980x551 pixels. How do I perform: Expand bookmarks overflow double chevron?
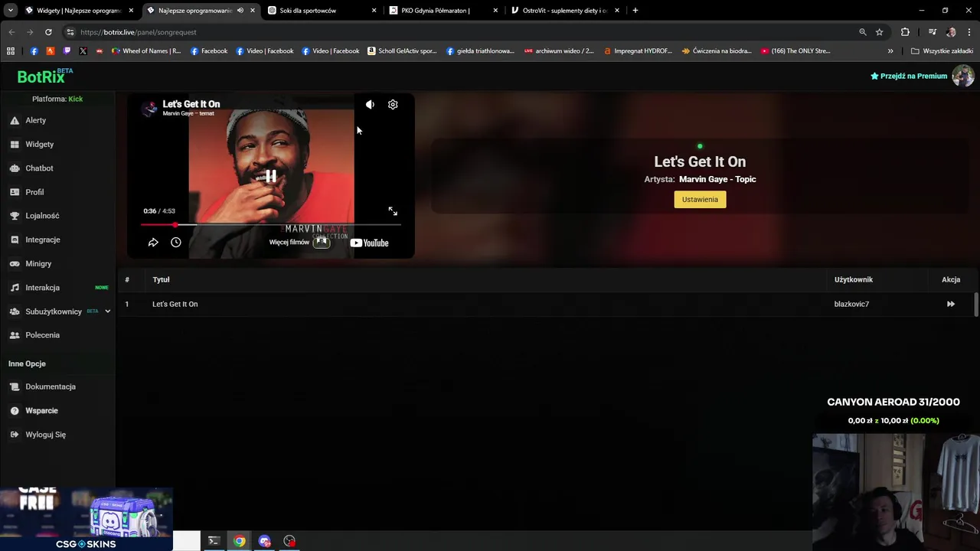890,51
